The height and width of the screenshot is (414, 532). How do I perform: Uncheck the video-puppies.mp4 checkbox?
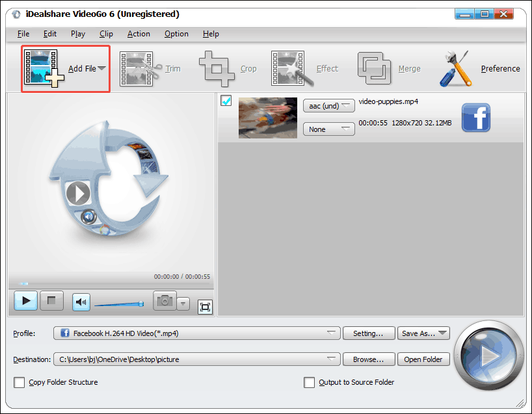225,101
